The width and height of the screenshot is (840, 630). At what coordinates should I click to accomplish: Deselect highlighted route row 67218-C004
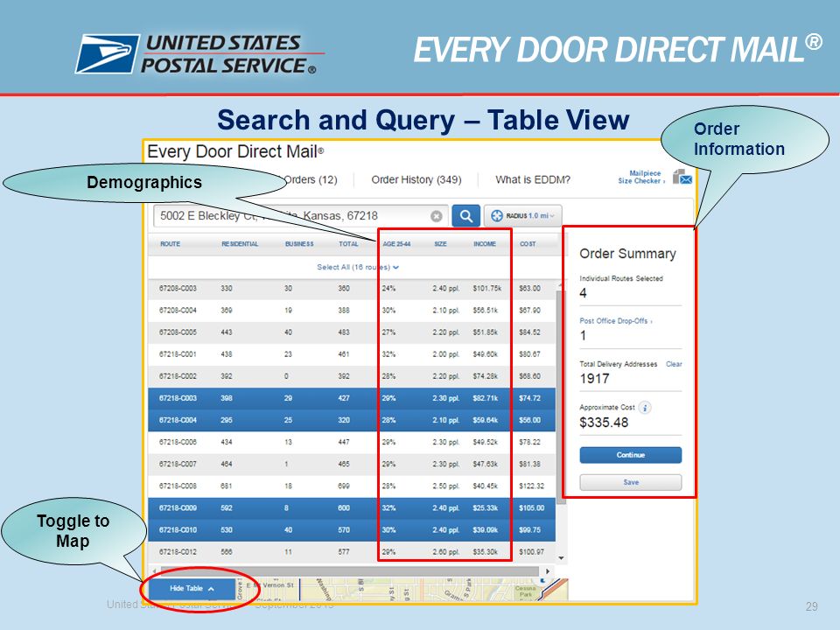(352, 421)
